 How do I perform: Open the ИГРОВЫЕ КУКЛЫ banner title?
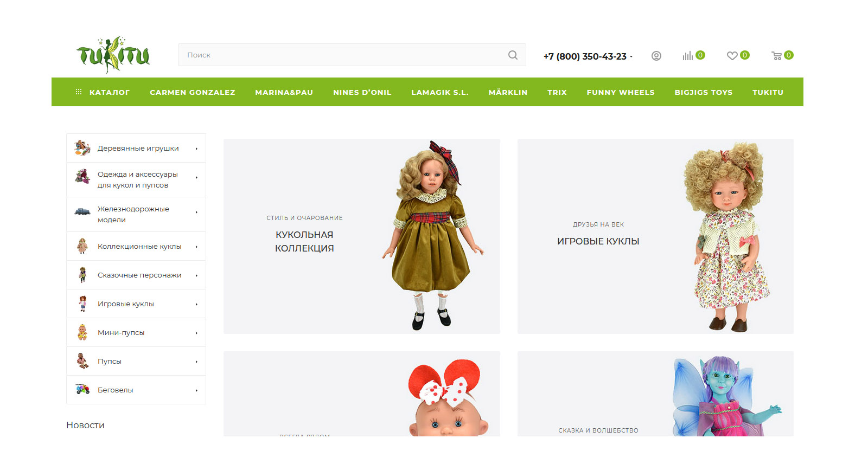click(598, 241)
